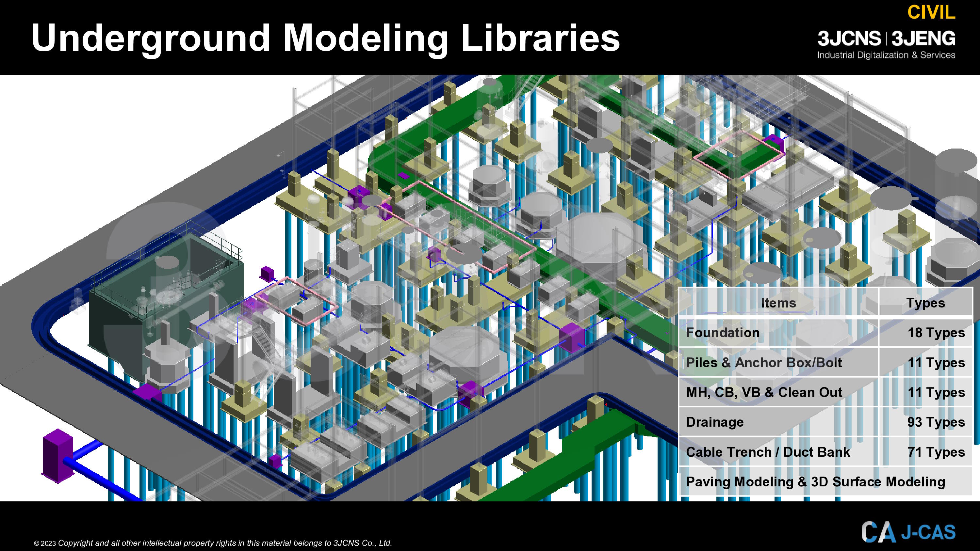Select 'MH, CB, VB & Clean Out' cell
This screenshot has width=980, height=551.
[778, 392]
